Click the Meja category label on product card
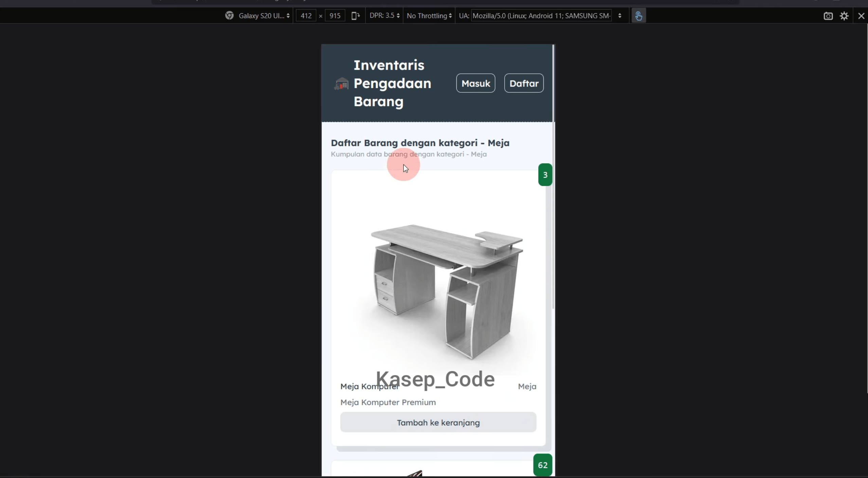The width and height of the screenshot is (868, 478). click(527, 387)
